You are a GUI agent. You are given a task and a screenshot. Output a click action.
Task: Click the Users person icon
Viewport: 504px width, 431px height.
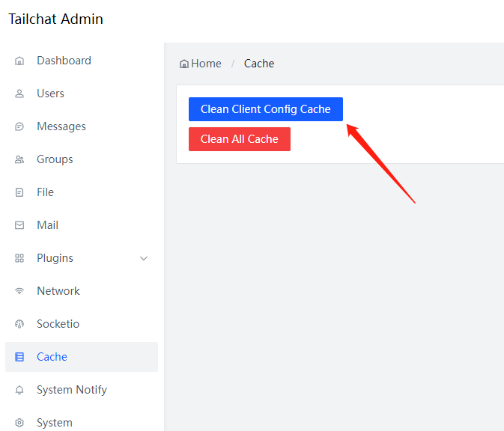point(19,94)
